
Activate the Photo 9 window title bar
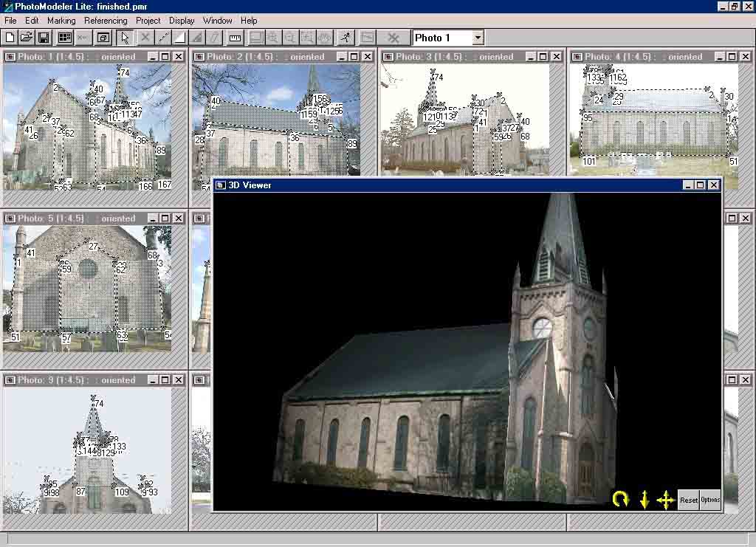point(74,380)
